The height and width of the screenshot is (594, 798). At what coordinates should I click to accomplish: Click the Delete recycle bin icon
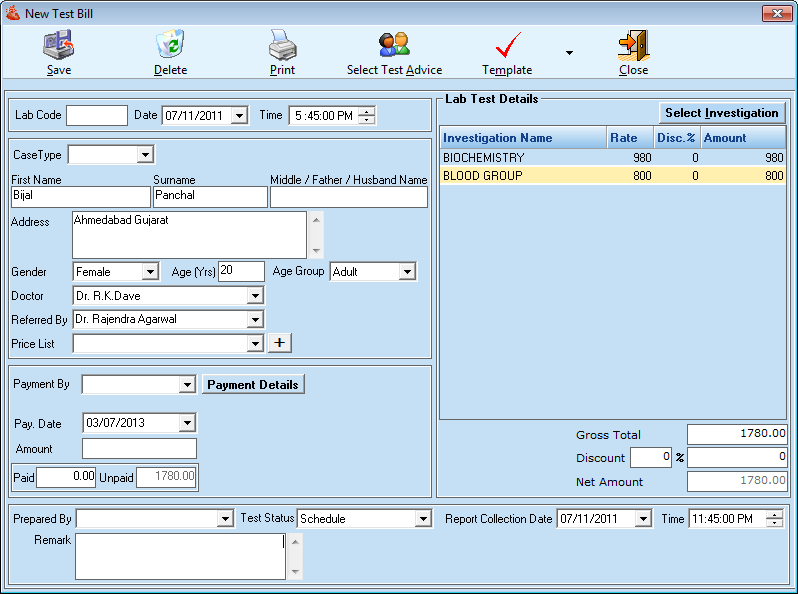click(170, 45)
